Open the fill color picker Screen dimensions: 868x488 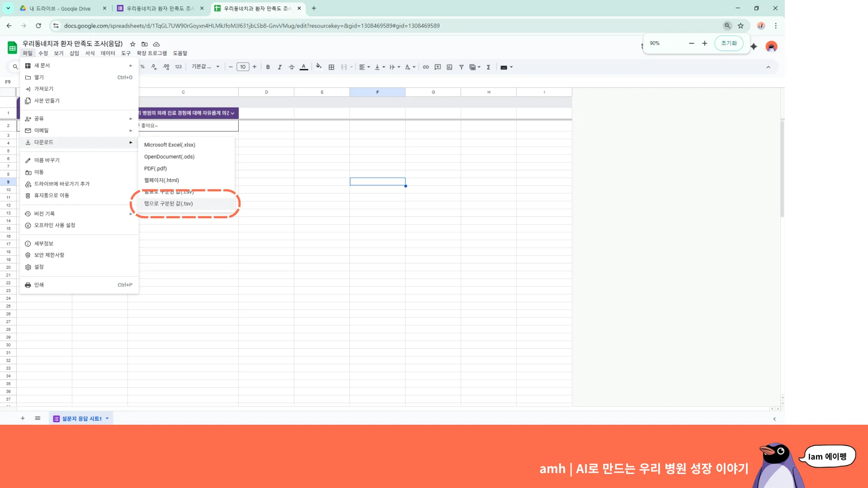tap(319, 67)
